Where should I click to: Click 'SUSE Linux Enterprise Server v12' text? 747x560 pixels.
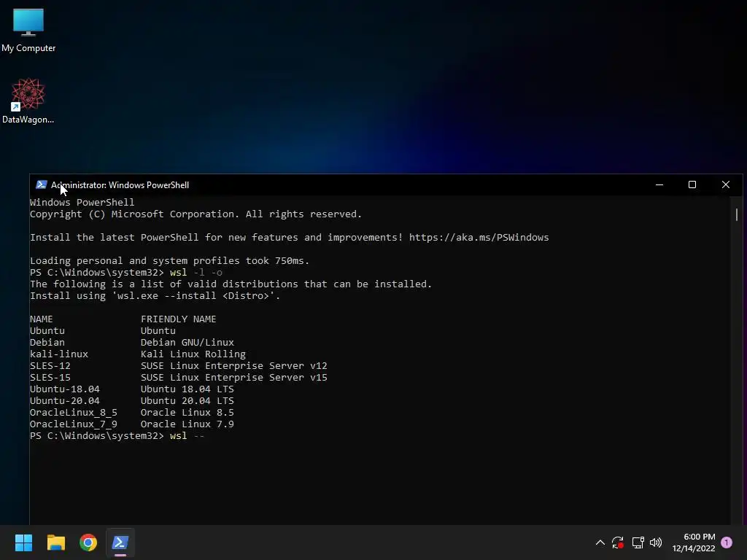pyautogui.click(x=234, y=366)
